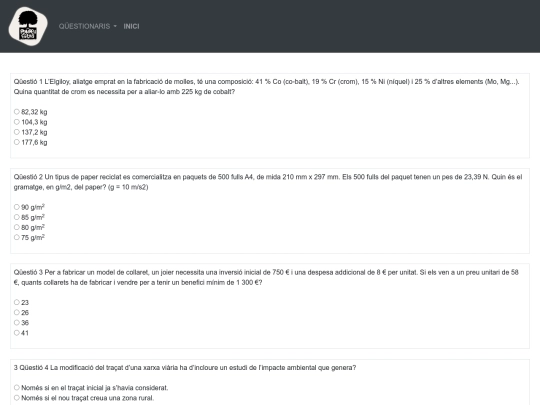Mark 80 g/m² as the answer
540x405 pixels.
(x=17, y=227)
